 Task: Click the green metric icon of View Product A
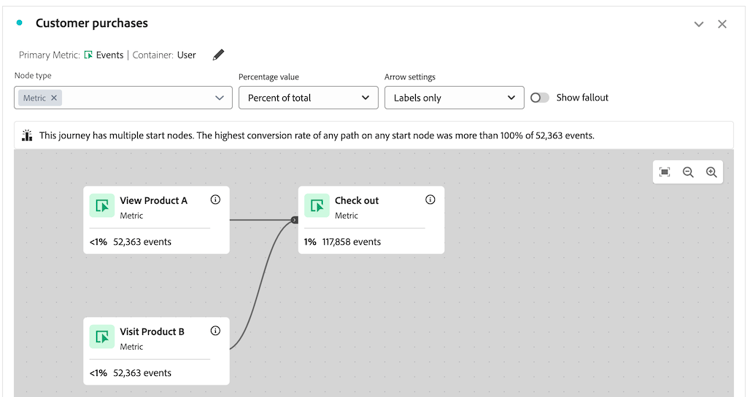click(x=102, y=206)
